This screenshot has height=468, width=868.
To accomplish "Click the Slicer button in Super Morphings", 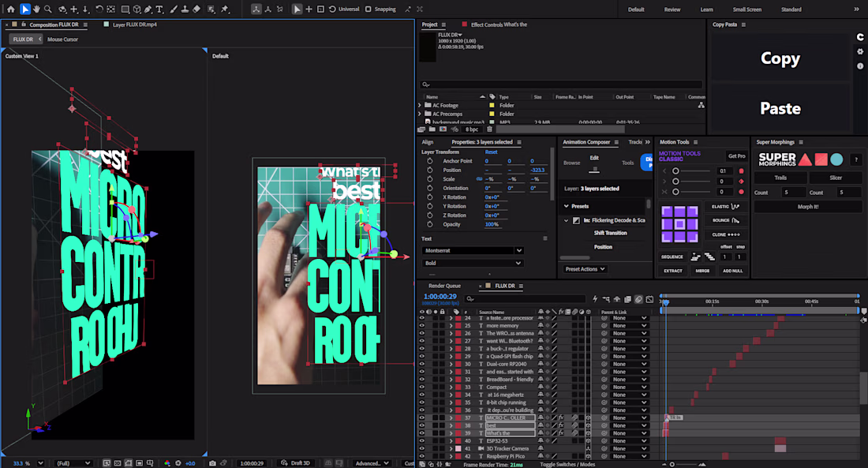I will click(x=836, y=178).
